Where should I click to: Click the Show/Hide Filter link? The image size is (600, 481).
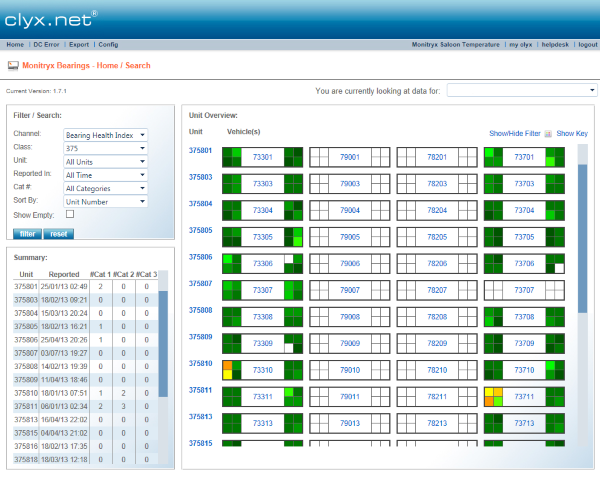point(514,133)
